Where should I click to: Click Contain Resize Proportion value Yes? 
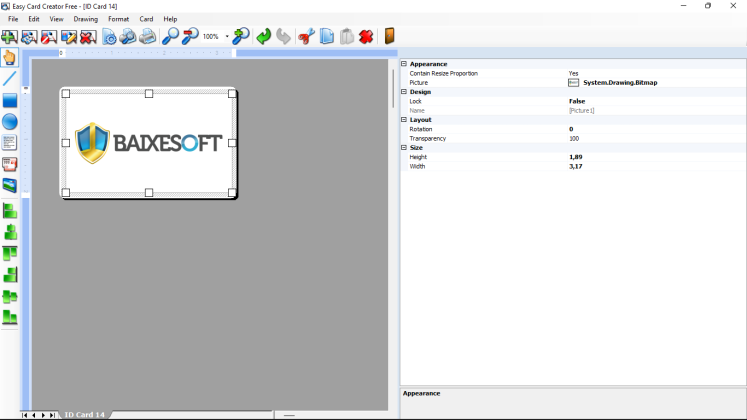pyautogui.click(x=574, y=73)
